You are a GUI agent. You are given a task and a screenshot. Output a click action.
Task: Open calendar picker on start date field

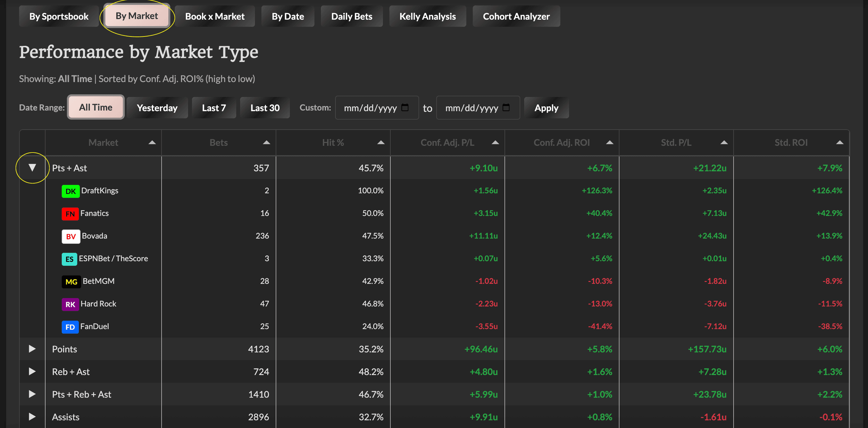pos(405,108)
